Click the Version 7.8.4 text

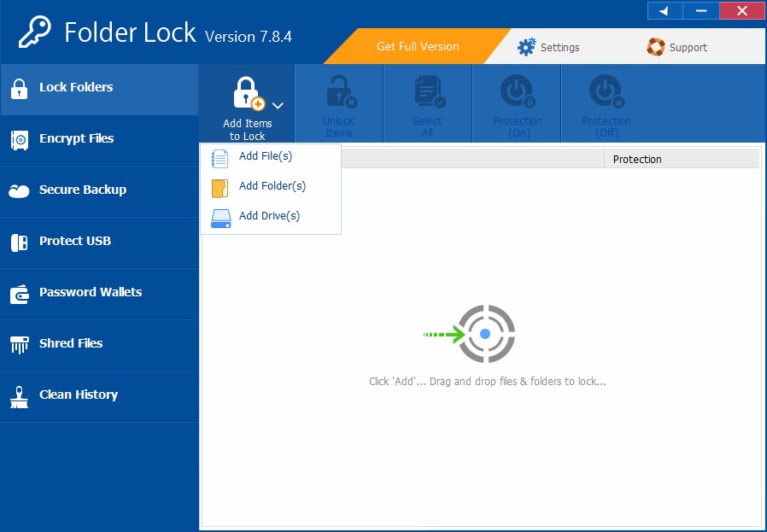coord(248,37)
